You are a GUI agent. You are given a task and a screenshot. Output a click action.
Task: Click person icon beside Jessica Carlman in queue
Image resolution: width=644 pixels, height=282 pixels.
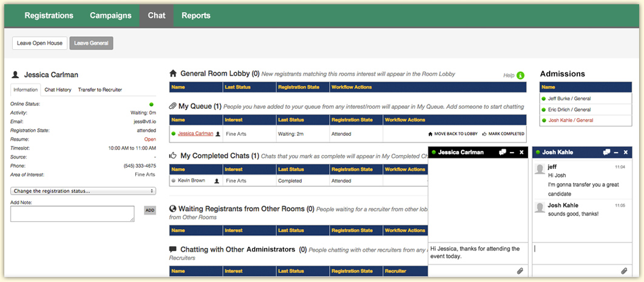click(218, 134)
